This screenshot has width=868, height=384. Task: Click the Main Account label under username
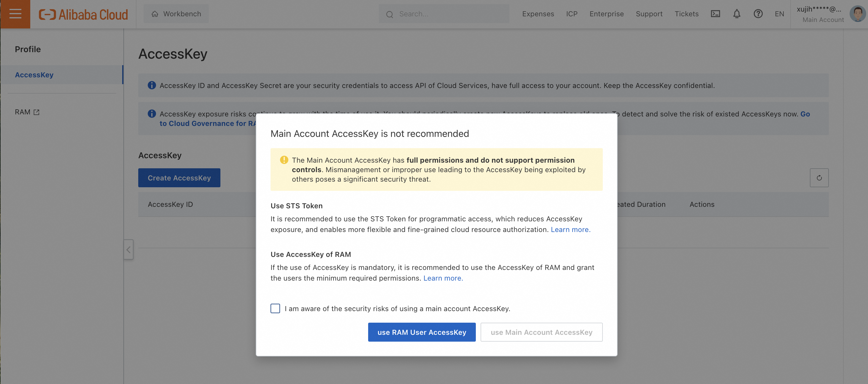click(823, 20)
